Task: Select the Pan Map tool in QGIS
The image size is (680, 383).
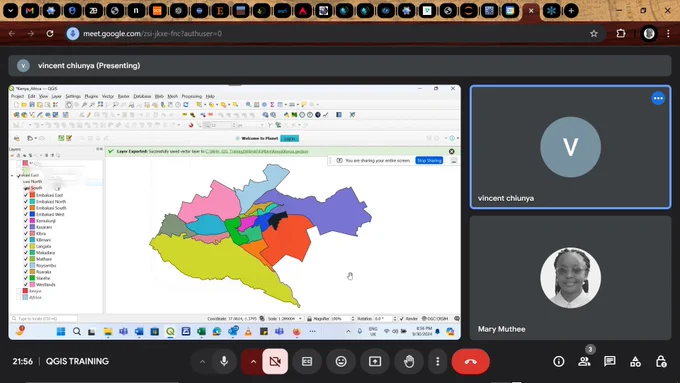Action: [x=69, y=105]
